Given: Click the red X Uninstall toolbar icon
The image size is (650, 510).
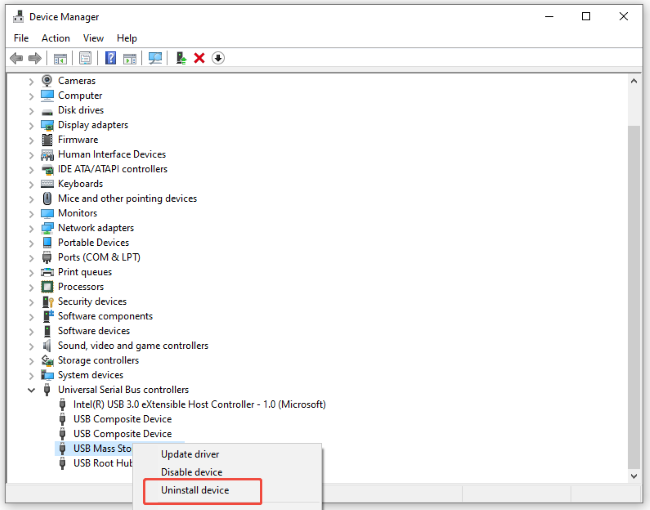Looking at the screenshot, I should click(x=199, y=58).
